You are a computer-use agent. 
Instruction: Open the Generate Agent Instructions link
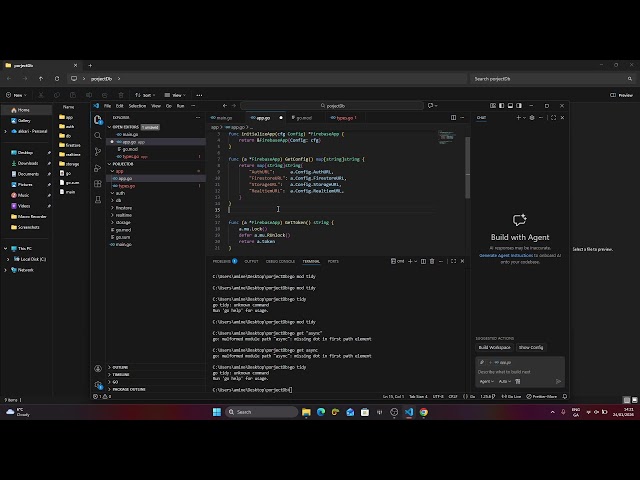tap(506, 256)
